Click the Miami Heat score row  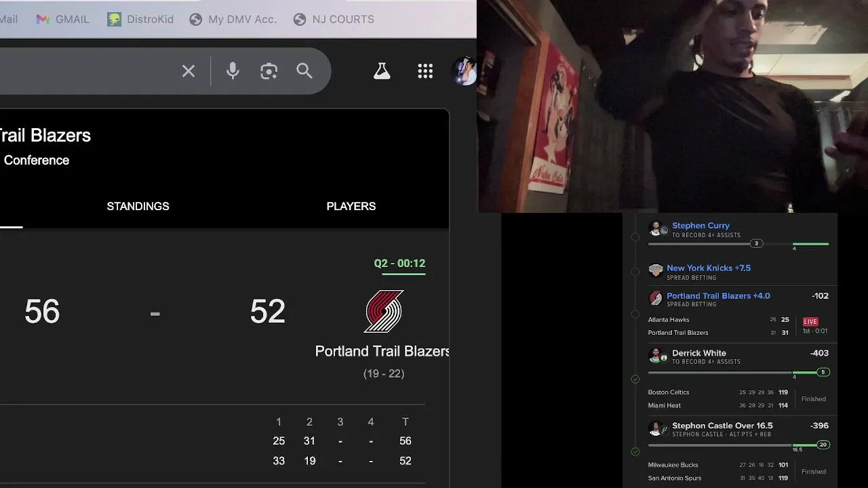[719, 405]
